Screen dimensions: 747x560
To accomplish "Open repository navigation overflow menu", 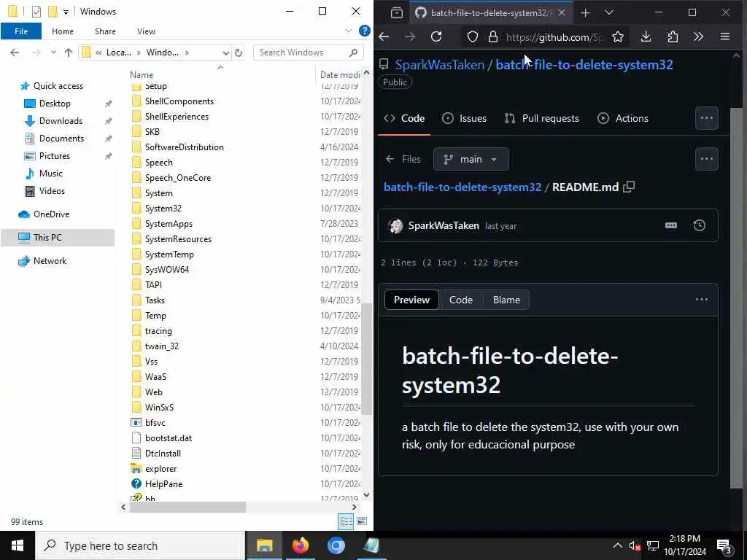I will [x=706, y=118].
